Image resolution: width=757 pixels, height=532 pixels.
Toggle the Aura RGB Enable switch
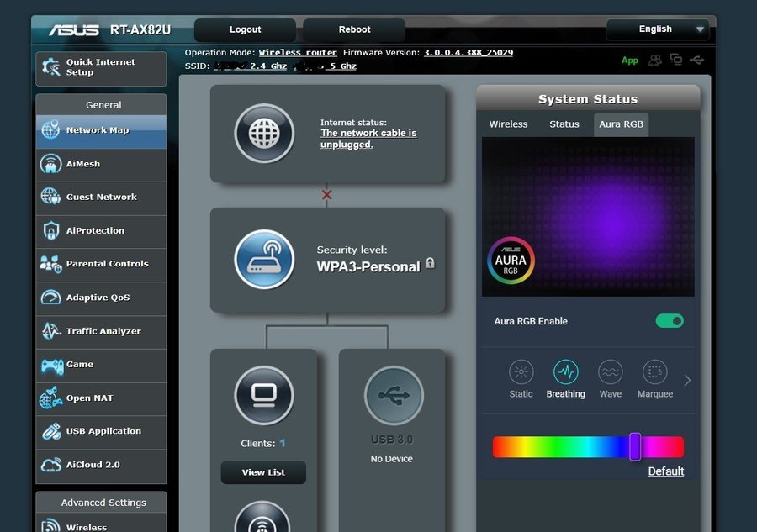670,321
